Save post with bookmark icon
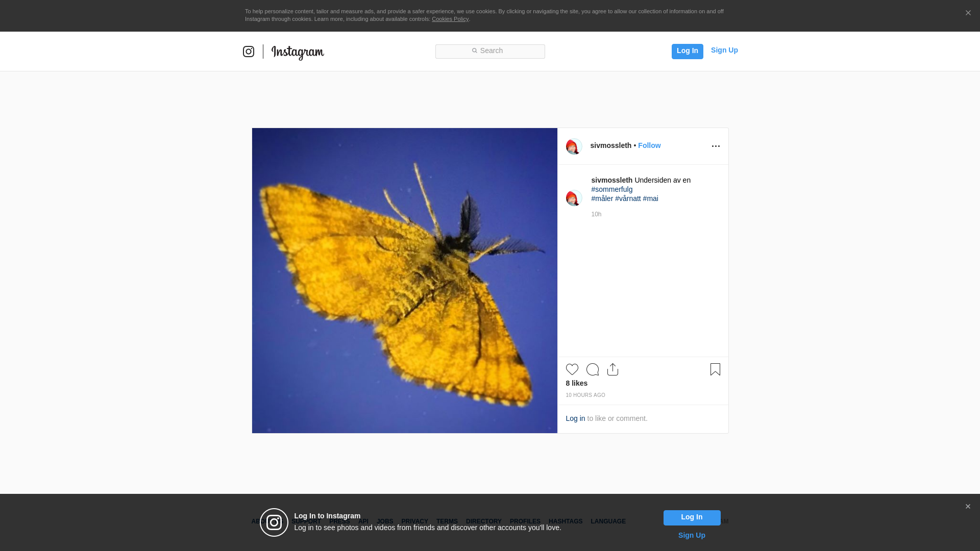The image size is (980, 551). (x=715, y=369)
